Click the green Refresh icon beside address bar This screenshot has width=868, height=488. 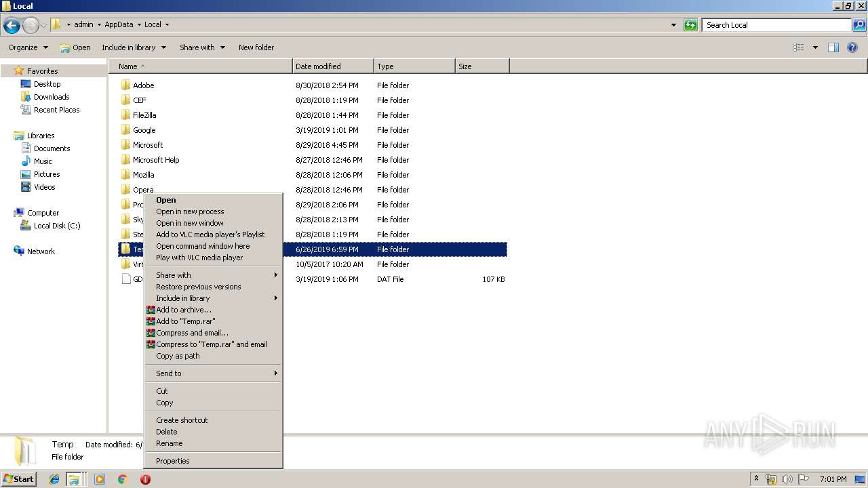690,25
